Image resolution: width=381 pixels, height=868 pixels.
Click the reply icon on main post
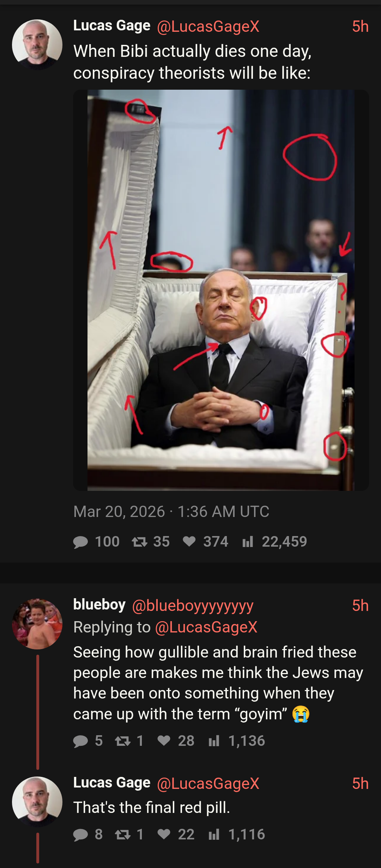coord(80,542)
